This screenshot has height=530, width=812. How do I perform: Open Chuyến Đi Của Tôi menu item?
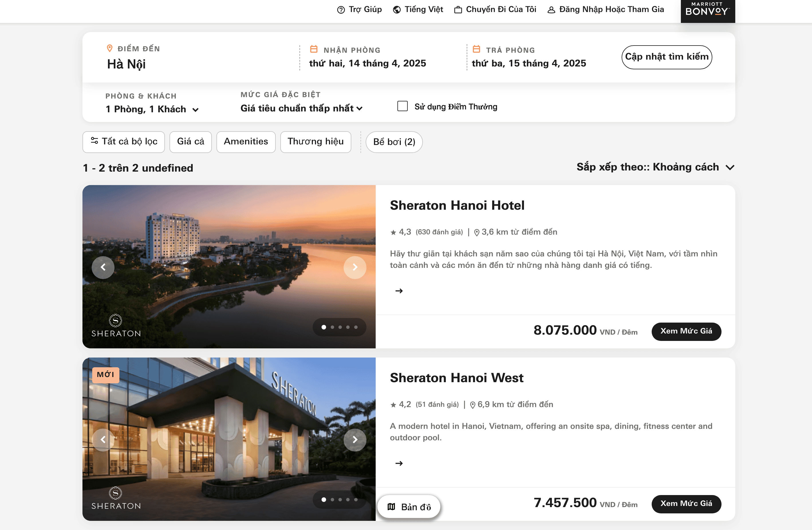point(495,9)
